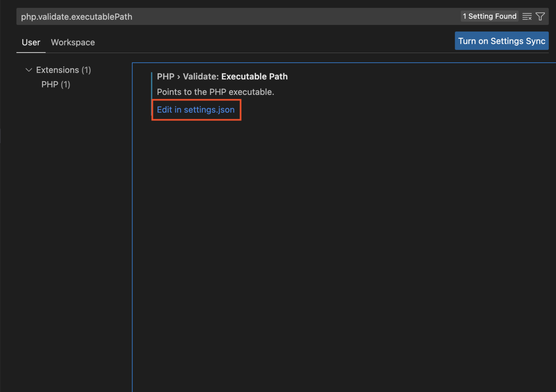Click the Points to PHP executable description

215,92
